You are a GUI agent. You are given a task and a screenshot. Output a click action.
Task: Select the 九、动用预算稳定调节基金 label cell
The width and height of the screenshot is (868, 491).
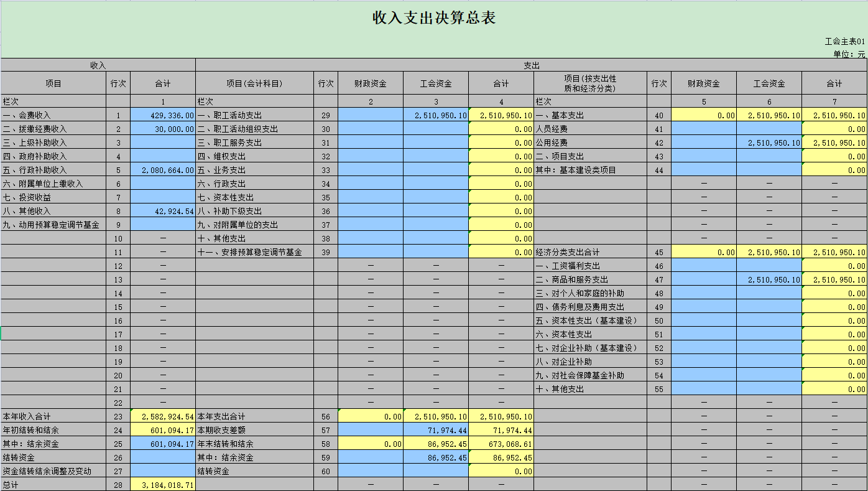click(53, 225)
